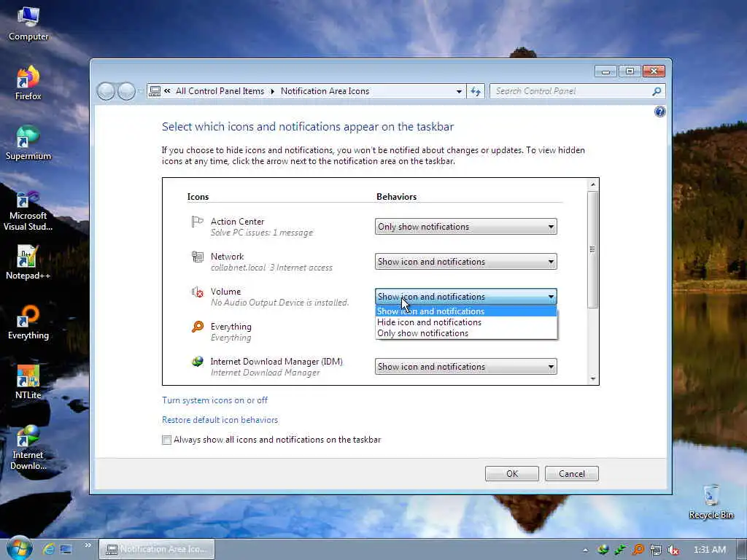Select Internet Download Manager desktop shortcut
This screenshot has height=560, width=747.
pos(28,448)
